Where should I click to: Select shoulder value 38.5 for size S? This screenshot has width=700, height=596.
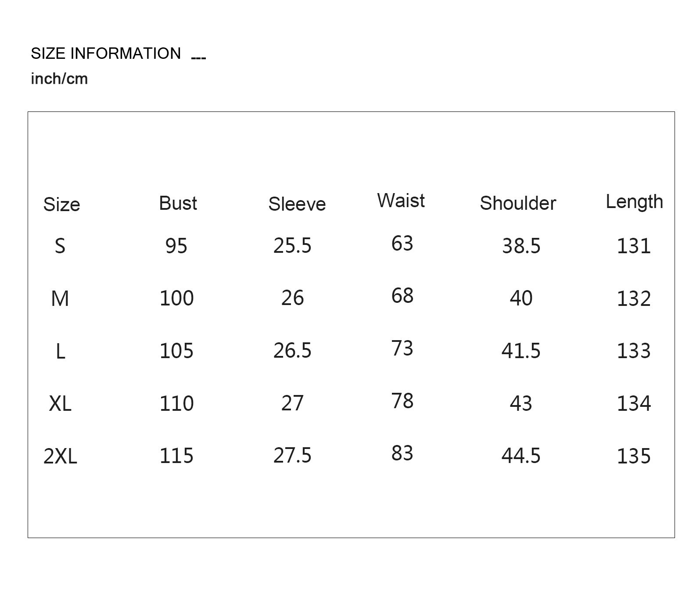pos(521,246)
